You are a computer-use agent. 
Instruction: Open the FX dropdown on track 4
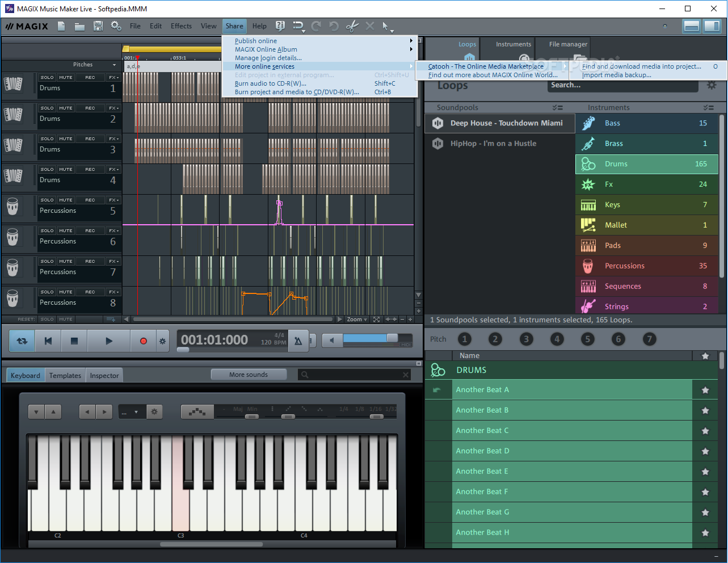pos(113,170)
